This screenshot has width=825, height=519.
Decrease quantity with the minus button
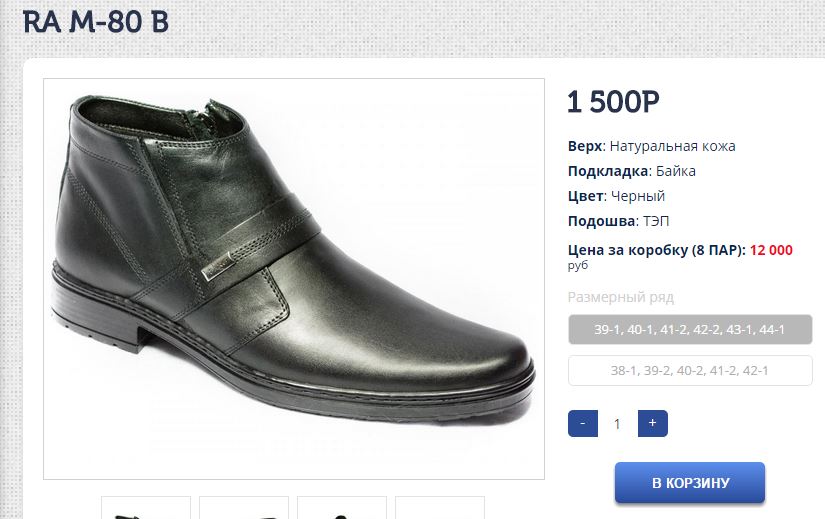click(583, 423)
